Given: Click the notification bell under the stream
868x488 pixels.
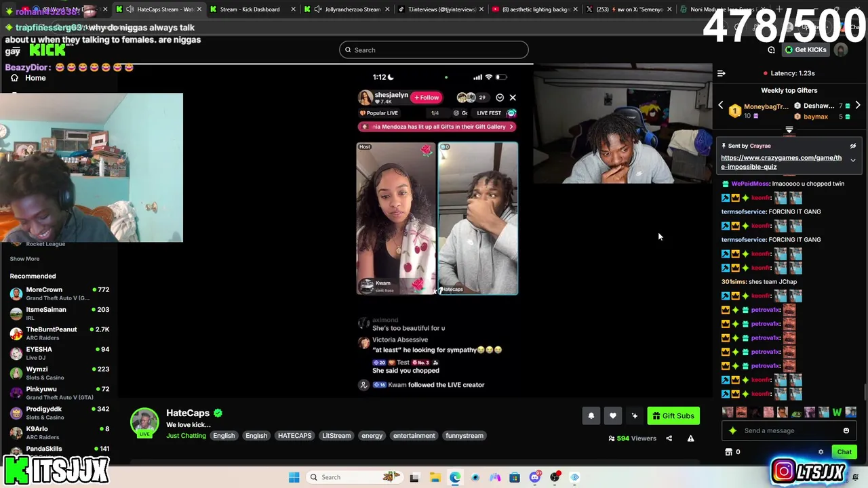Looking at the screenshot, I should pos(591,416).
